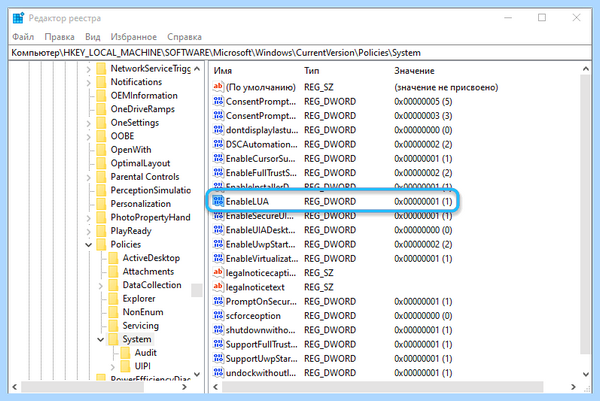600x401 pixels.
Task: Expand the UIPI key
Action: point(112,367)
